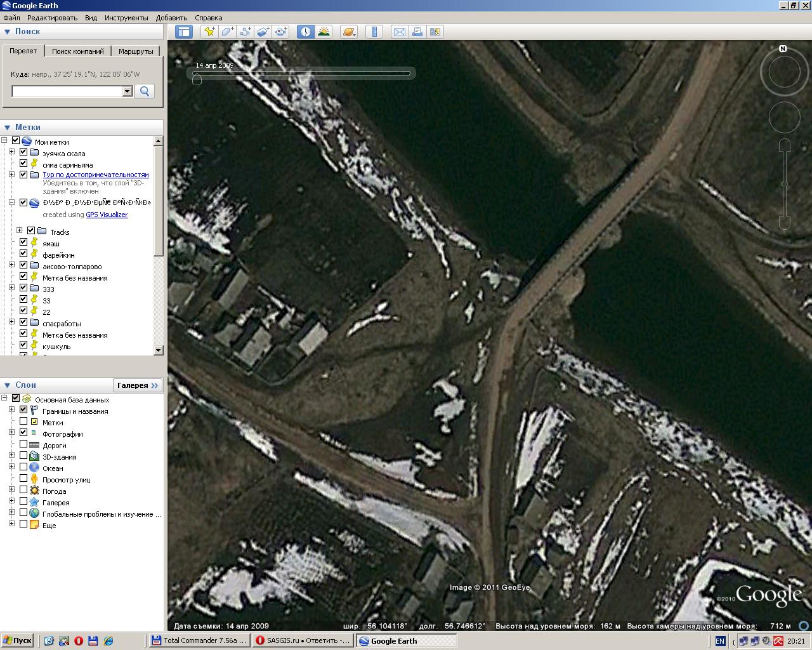Enable the Дороги layer checkbox
This screenshot has width=812, height=650.
coord(23,445)
